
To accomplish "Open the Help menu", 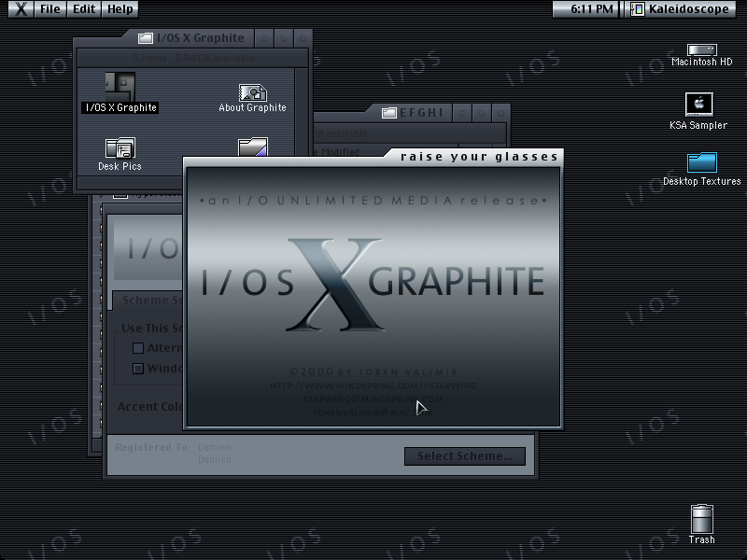I will pos(120,9).
